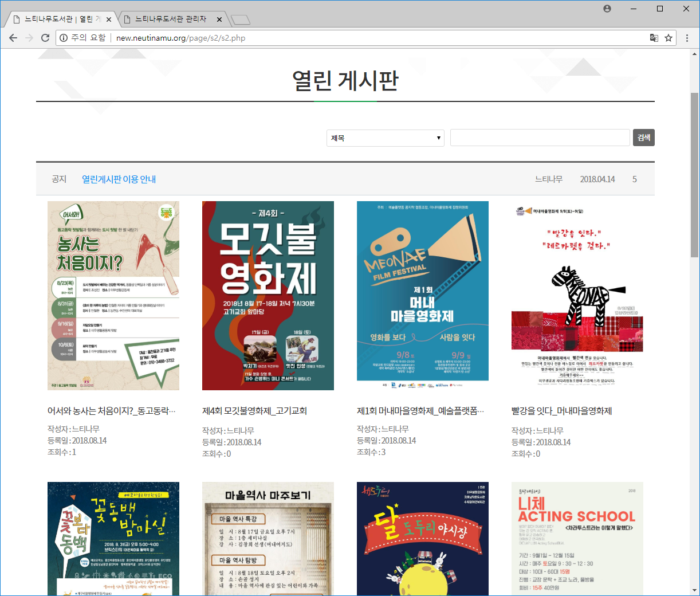Click the 검색 search button
The width and height of the screenshot is (700, 596).
(x=644, y=138)
